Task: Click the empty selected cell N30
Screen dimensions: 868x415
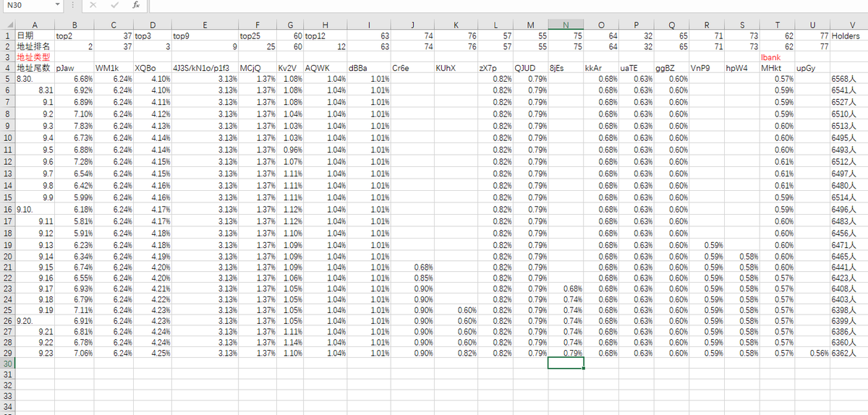Action: click(x=565, y=363)
